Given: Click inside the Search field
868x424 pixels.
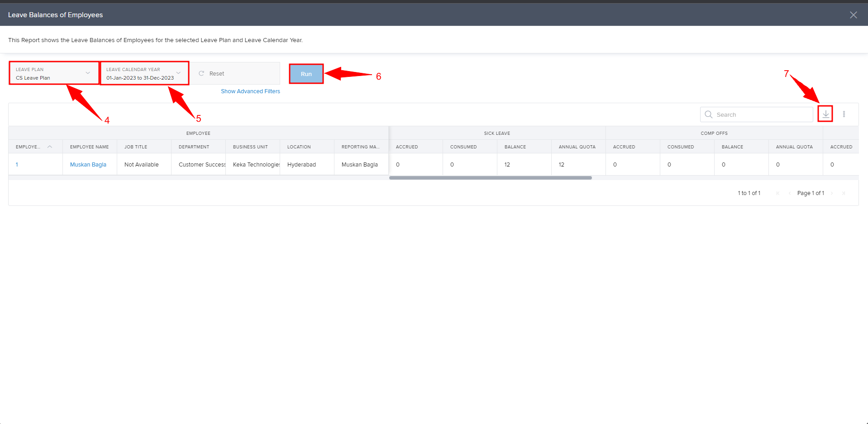Looking at the screenshot, I should 760,114.
